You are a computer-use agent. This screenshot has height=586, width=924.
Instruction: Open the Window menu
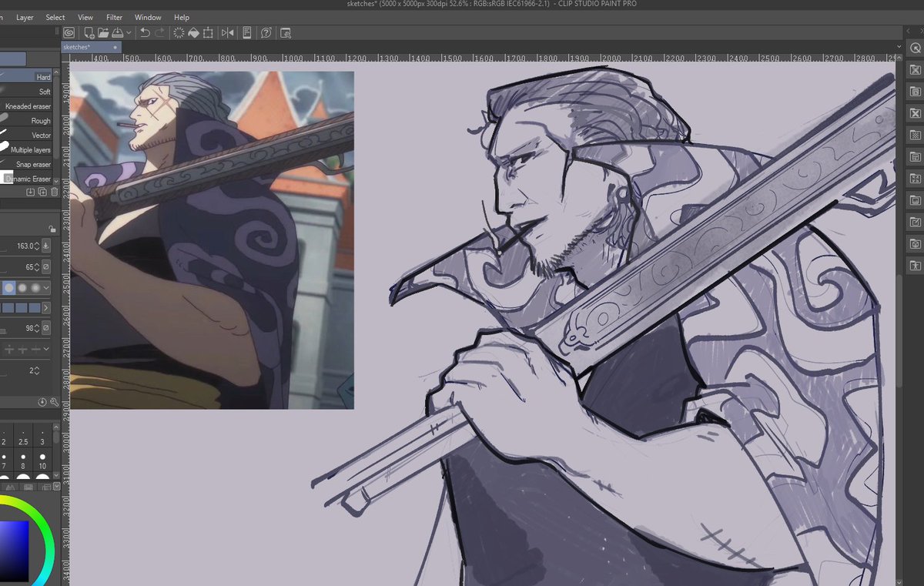(148, 17)
